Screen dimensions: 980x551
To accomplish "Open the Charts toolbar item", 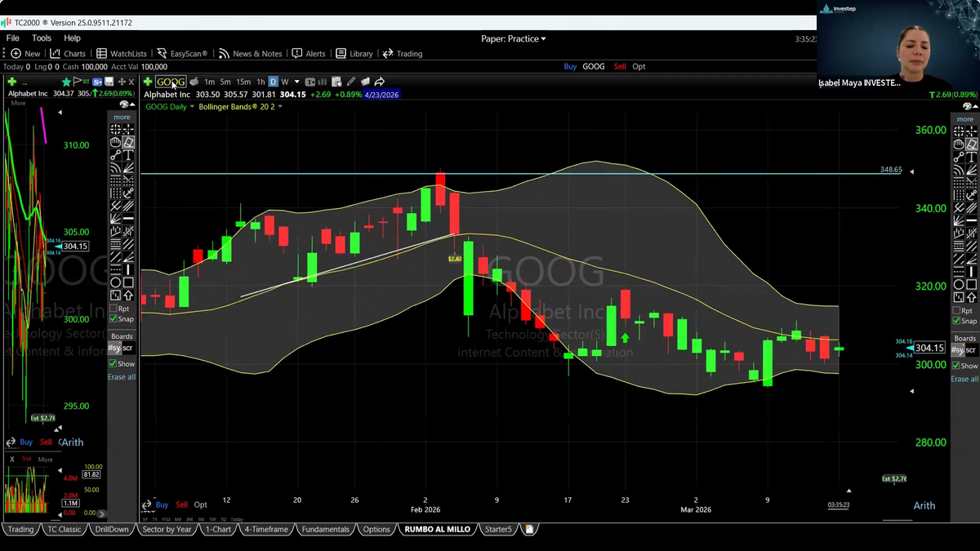I will [68, 54].
